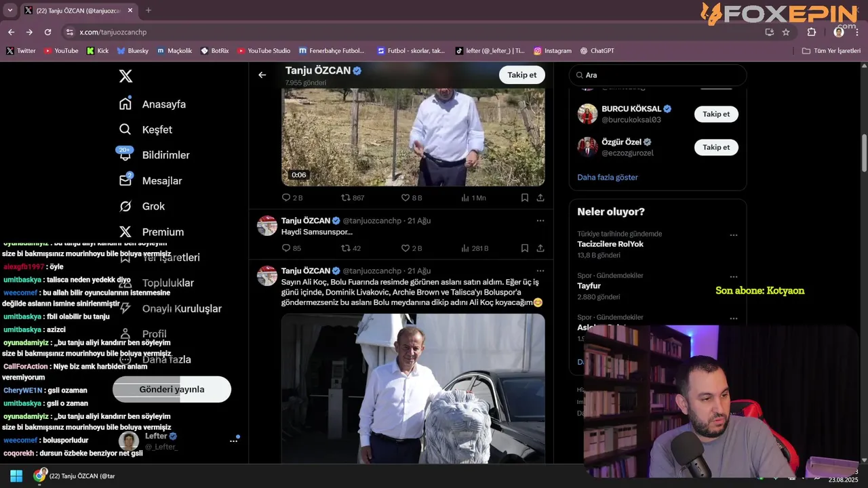
Task: Open a new browser tab
Action: [x=149, y=10]
